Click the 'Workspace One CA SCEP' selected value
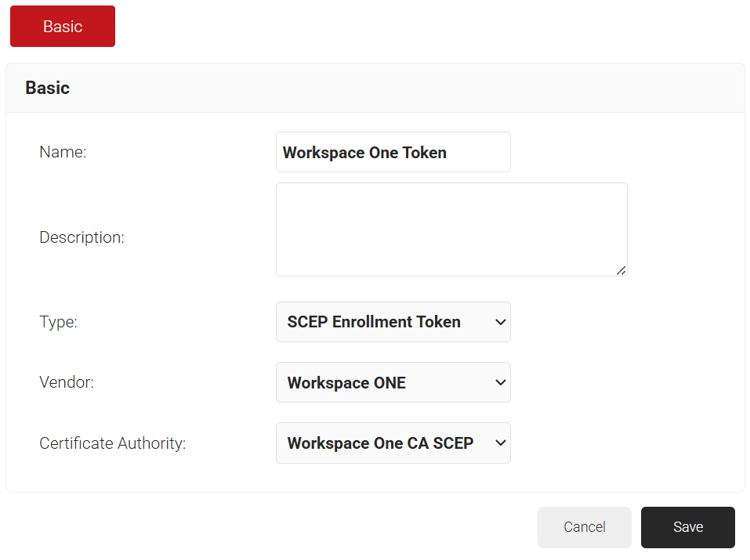The image size is (750, 560). click(380, 443)
